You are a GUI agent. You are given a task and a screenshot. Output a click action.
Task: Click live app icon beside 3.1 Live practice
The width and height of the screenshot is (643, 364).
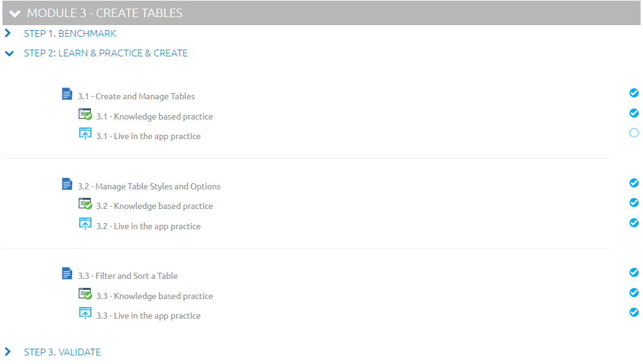85,134
